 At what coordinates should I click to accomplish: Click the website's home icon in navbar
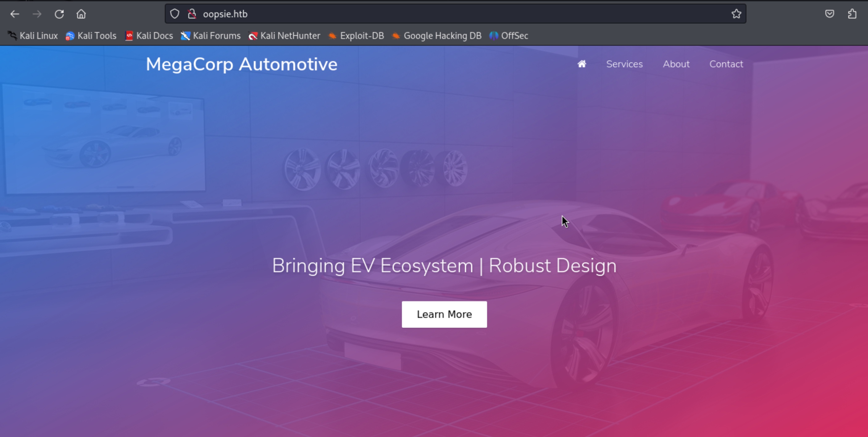click(x=582, y=64)
